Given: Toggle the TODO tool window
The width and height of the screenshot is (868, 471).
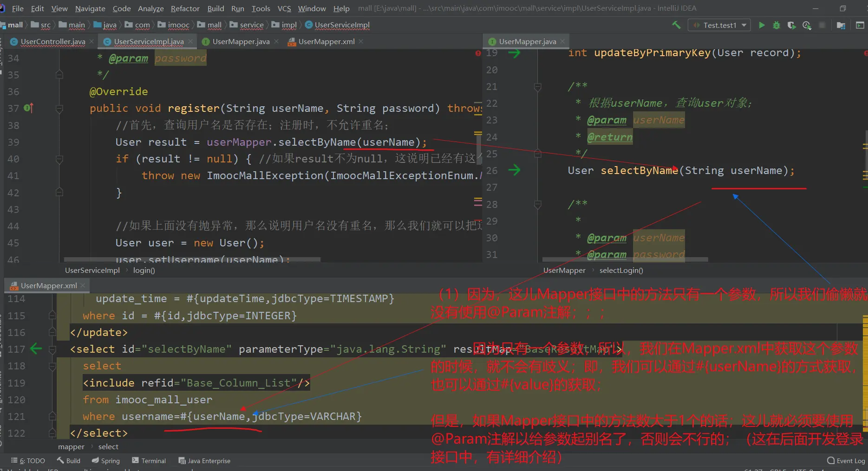Looking at the screenshot, I should 28,461.
